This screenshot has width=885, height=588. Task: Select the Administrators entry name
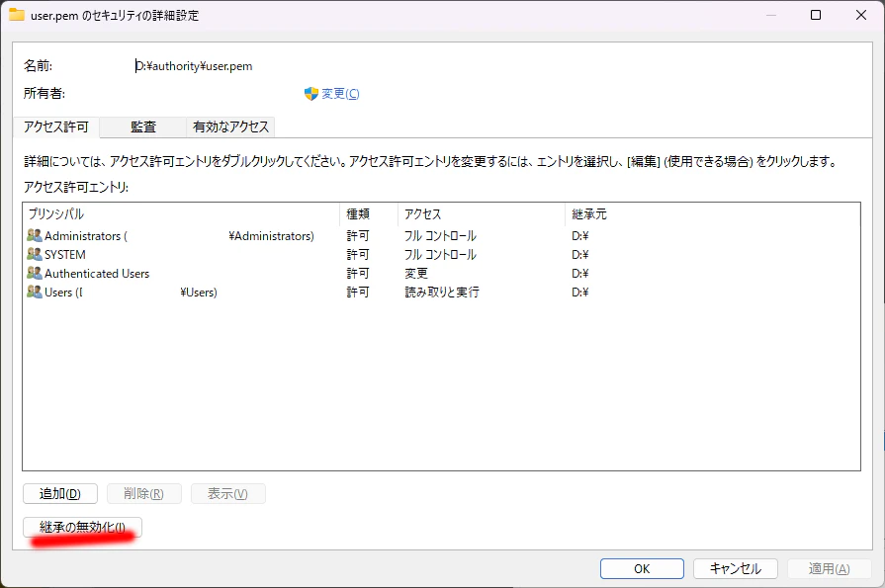coord(180,236)
